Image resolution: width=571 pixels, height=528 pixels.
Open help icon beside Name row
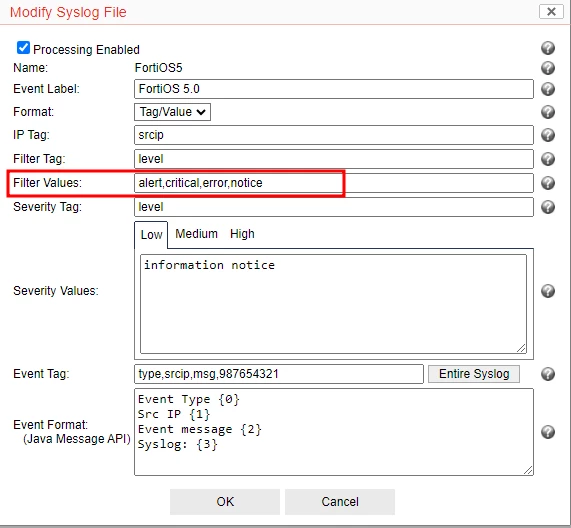548,68
